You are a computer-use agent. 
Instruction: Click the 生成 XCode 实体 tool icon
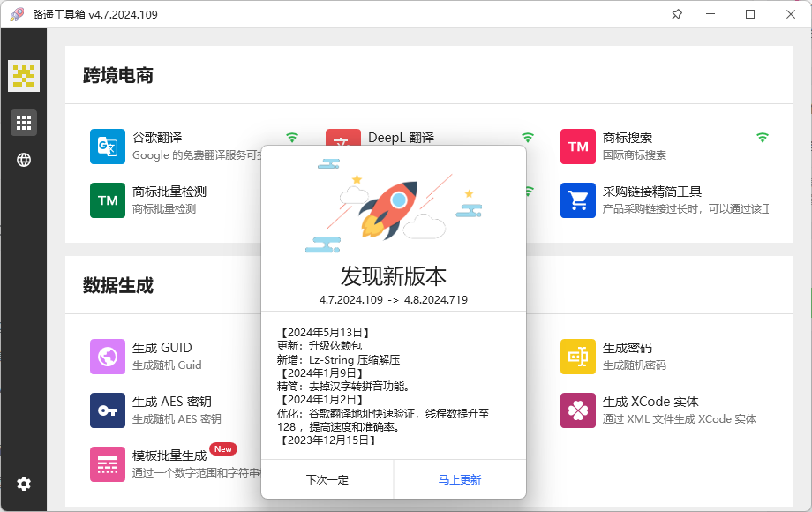click(578, 410)
